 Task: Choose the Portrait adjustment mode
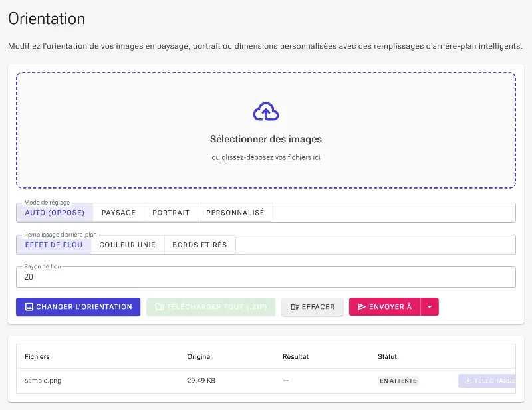[171, 213]
